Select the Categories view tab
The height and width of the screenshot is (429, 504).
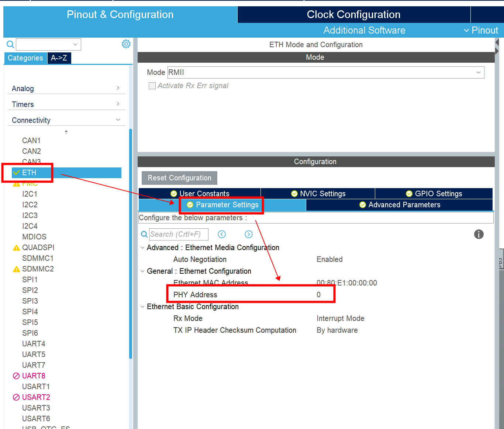pyautogui.click(x=25, y=58)
